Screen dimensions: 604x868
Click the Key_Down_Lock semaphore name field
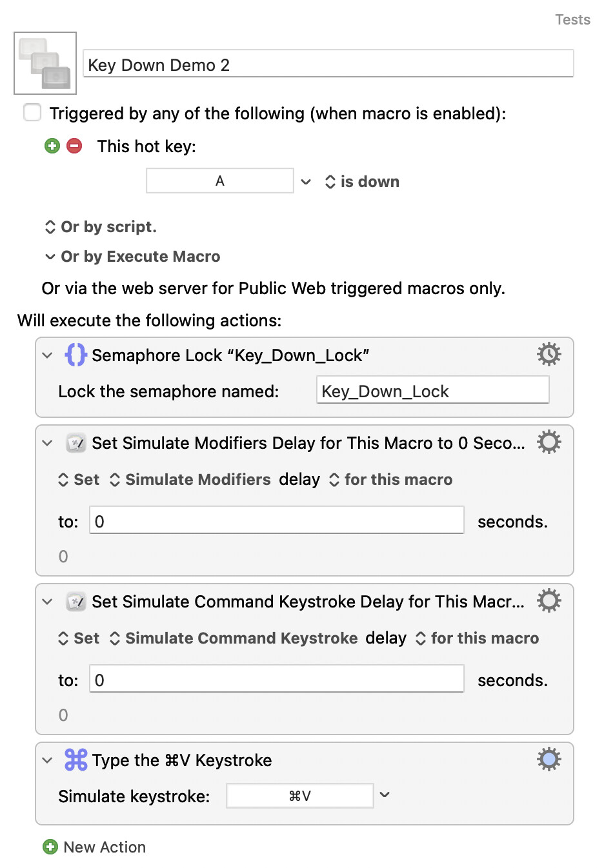point(432,391)
